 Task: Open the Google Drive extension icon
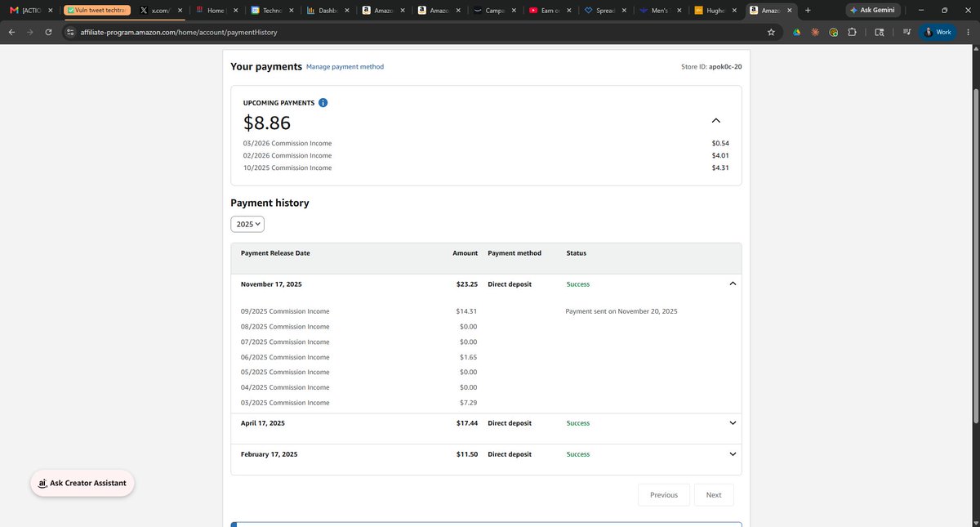coord(796,32)
